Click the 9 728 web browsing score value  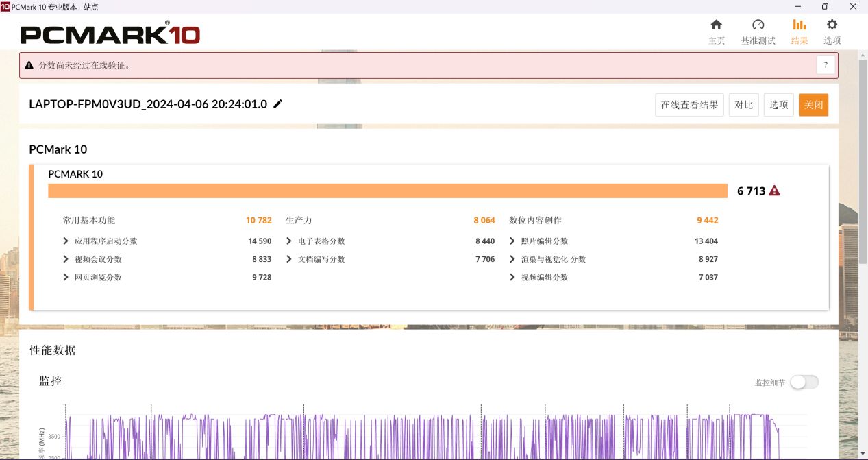click(262, 277)
